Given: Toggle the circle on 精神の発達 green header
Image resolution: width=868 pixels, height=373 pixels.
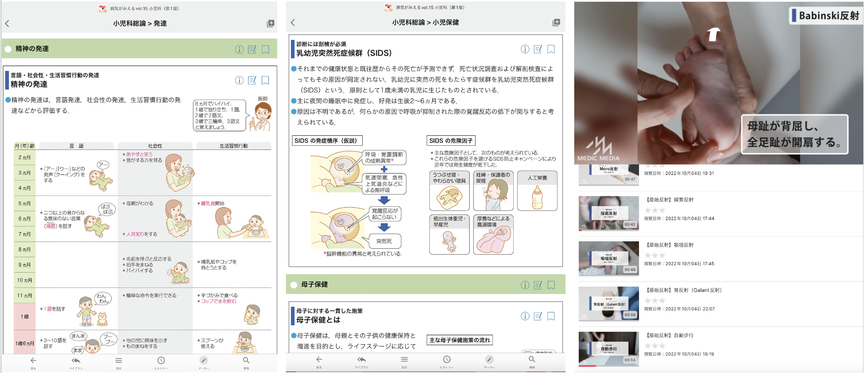Looking at the screenshot, I should (8, 49).
